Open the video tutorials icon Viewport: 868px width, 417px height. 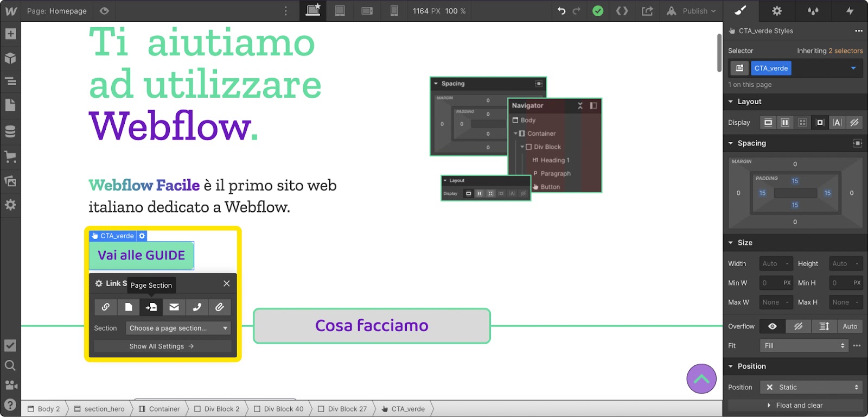[10, 385]
